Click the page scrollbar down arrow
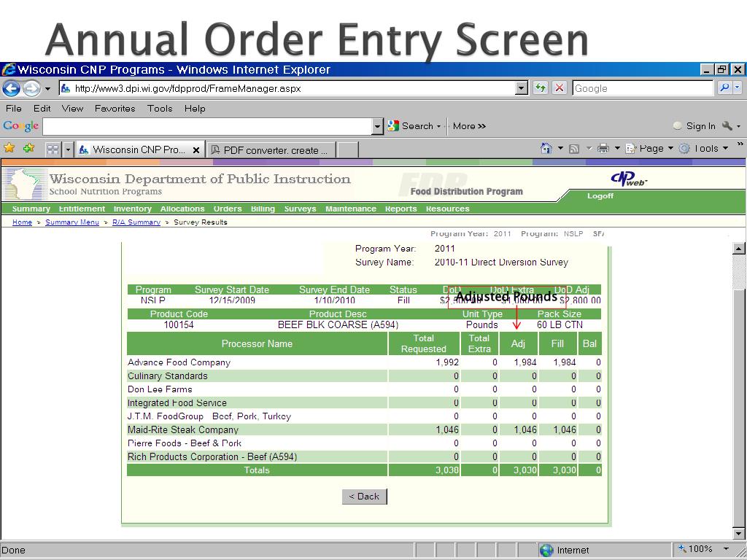 point(739,533)
